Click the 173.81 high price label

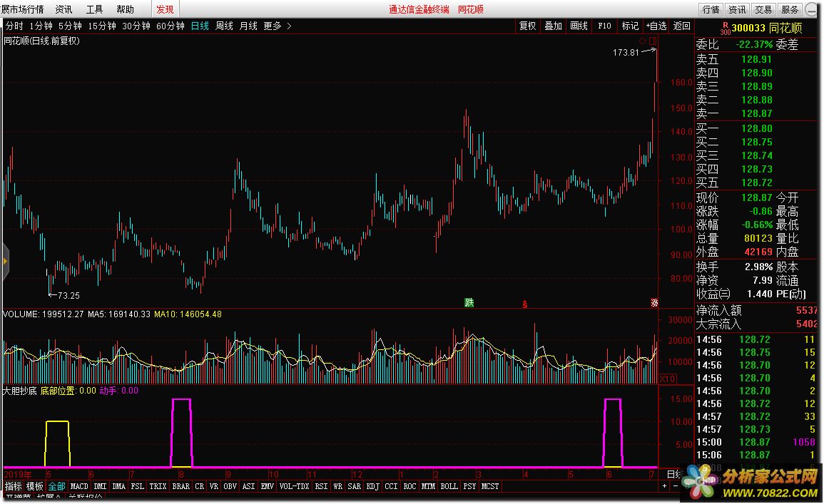tap(626, 53)
